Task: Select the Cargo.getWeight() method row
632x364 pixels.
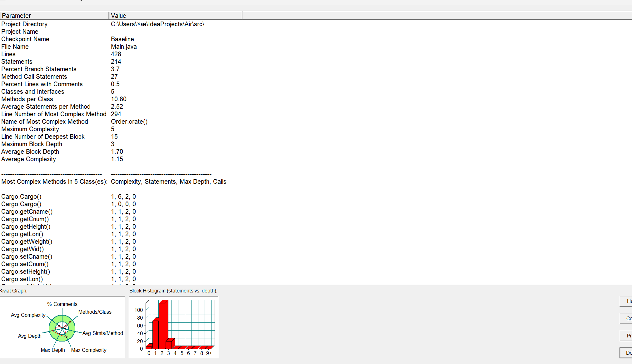Action: 27,242
